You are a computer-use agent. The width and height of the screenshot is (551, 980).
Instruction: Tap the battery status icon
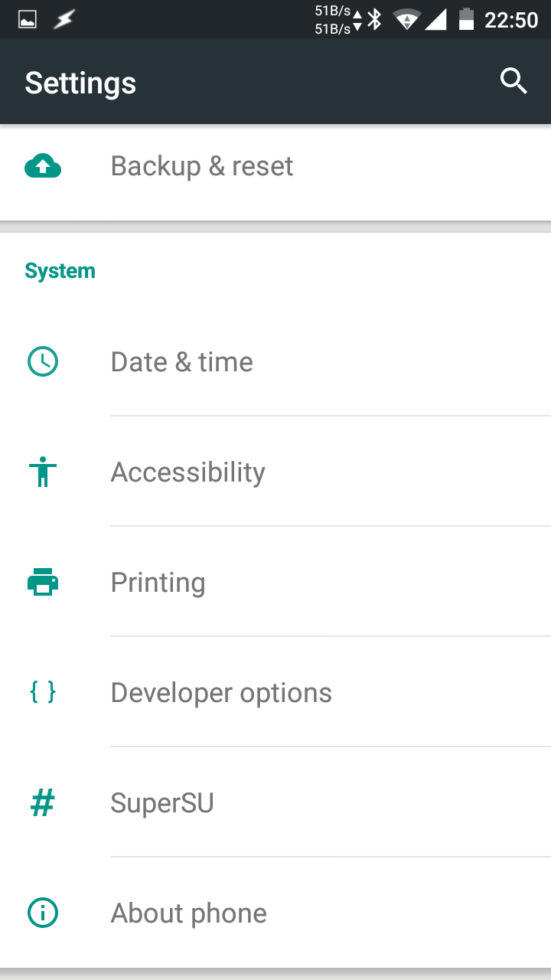coord(466,19)
